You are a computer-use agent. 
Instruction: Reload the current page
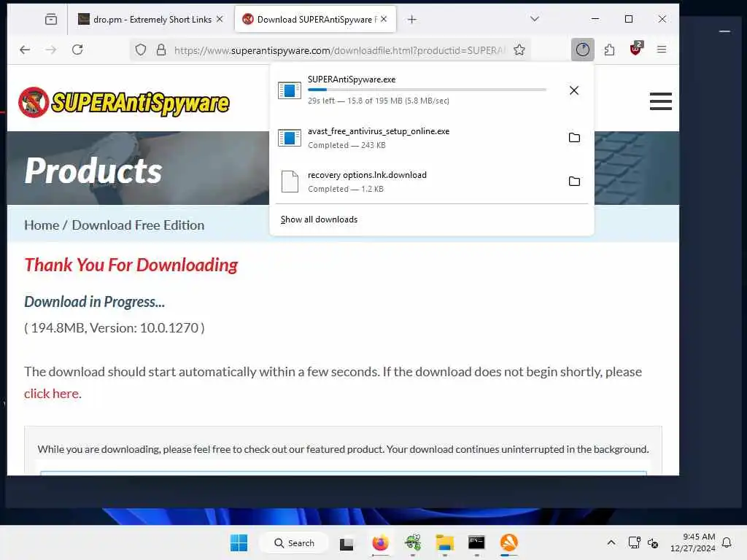[77, 50]
